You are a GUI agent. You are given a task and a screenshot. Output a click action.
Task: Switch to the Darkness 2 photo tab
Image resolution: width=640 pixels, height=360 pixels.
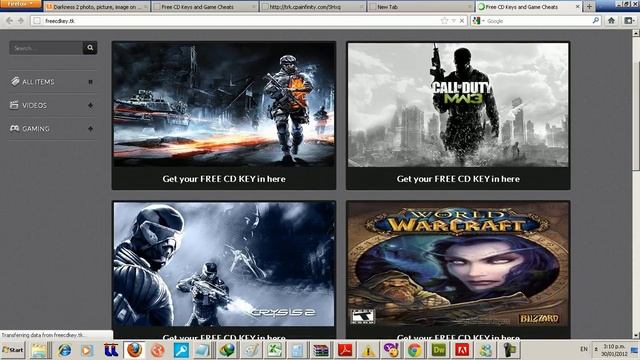96,7
